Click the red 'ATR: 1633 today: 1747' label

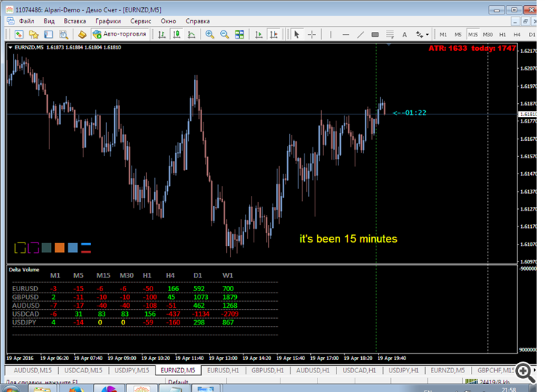[x=472, y=48]
